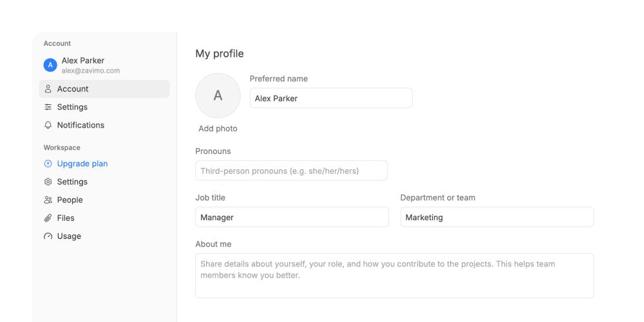Screen dimensions: 644x322
Task: Click the blue Alex Parker avatar badge
Action: click(50, 65)
